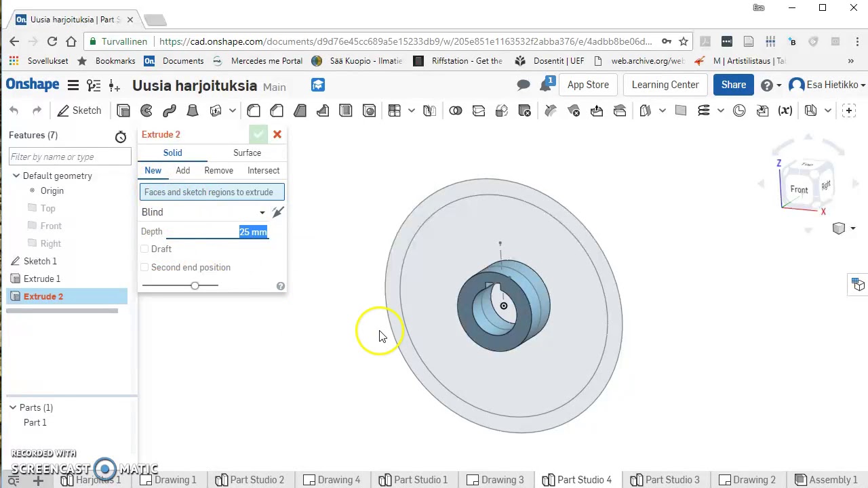The height and width of the screenshot is (488, 868).
Task: Open the help menu dropdown
Action: tap(771, 85)
